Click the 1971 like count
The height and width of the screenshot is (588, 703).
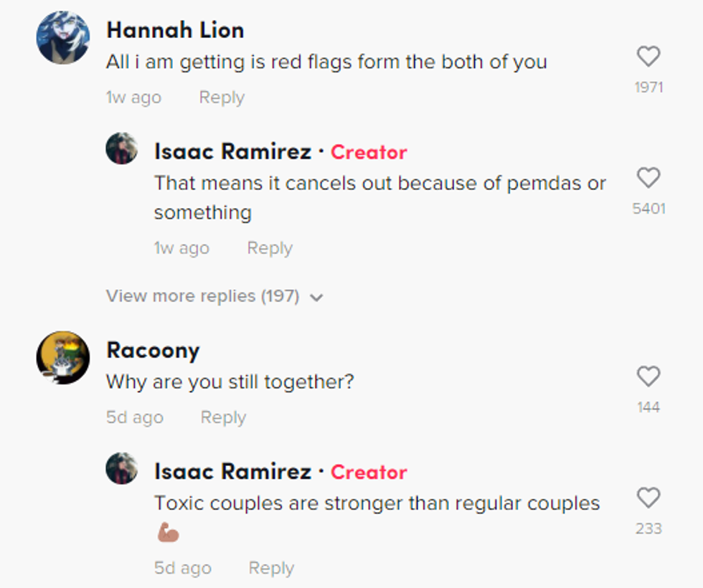point(648,87)
